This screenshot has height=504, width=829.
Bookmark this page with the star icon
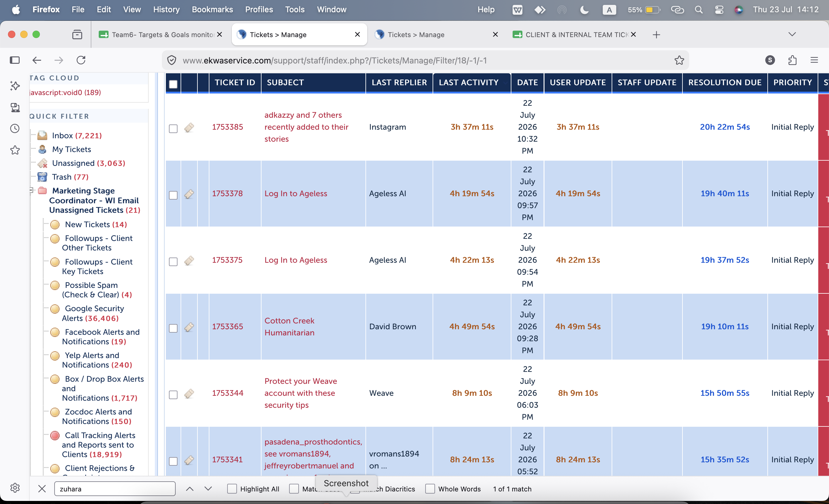(679, 60)
